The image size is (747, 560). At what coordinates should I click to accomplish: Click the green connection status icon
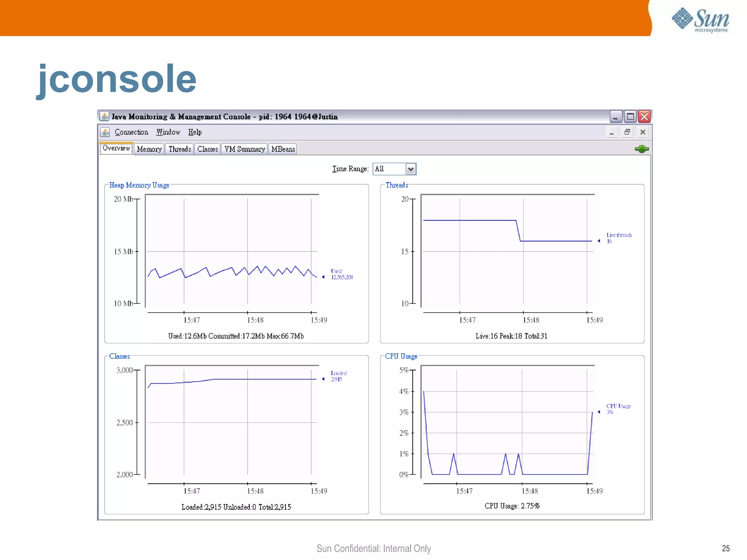[642, 149]
